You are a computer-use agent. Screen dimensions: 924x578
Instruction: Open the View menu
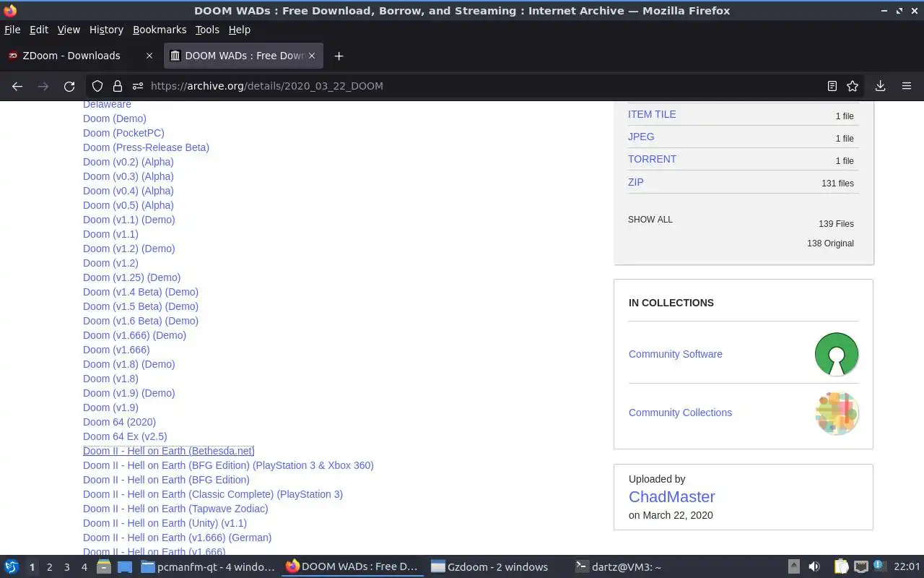coord(69,30)
